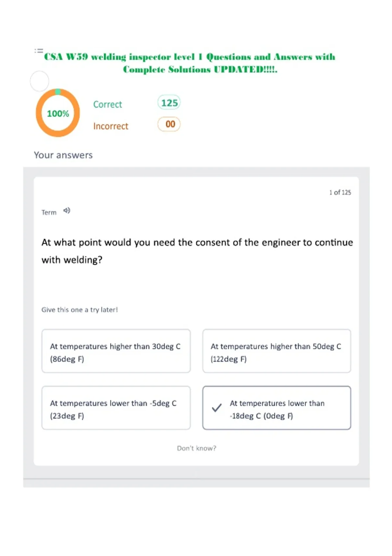Image resolution: width=392 pixels, height=556 pixels.
Task: Select answer higher than 30deg C (86deg F)
Action: pos(116,351)
